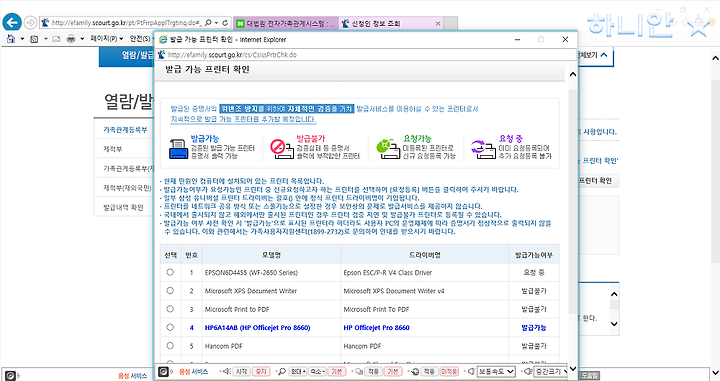The image size is (720, 381).
Task: Click the voice service logo in the main window
Action: tap(11, 376)
